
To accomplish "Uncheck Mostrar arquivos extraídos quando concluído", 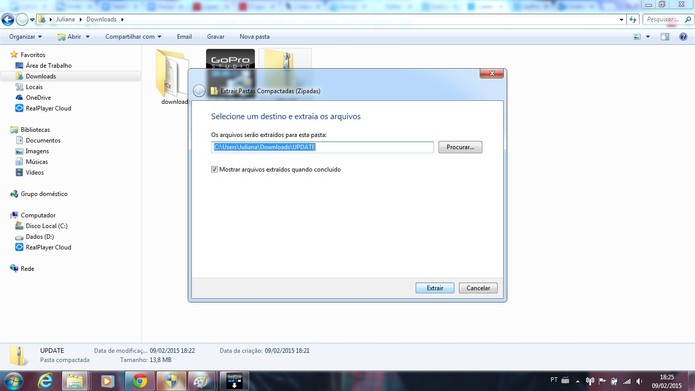I will [x=215, y=169].
